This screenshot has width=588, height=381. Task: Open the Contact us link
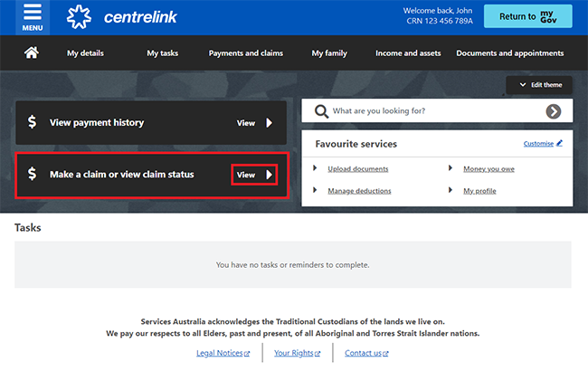pyautogui.click(x=366, y=353)
